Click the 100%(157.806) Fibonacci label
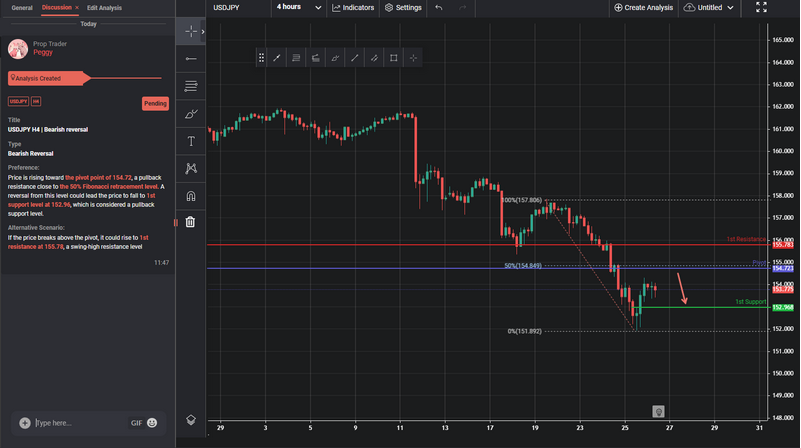This screenshot has width=801, height=448. pyautogui.click(x=522, y=200)
